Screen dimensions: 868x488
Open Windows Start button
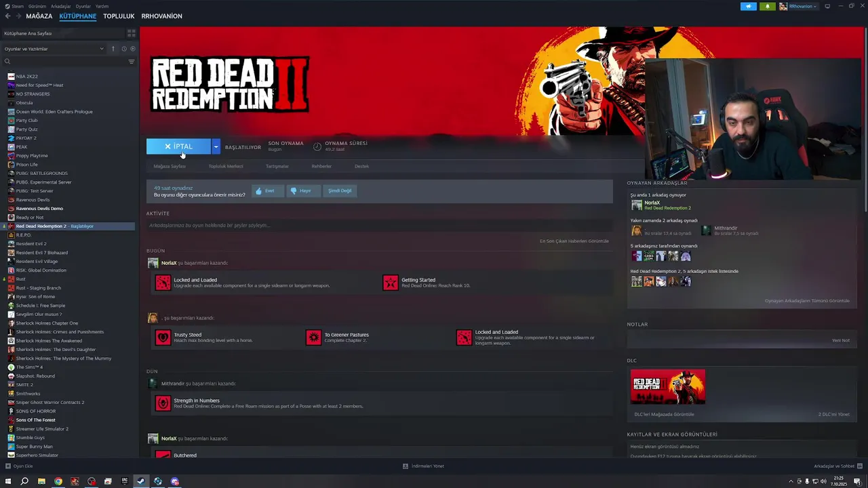[8, 481]
